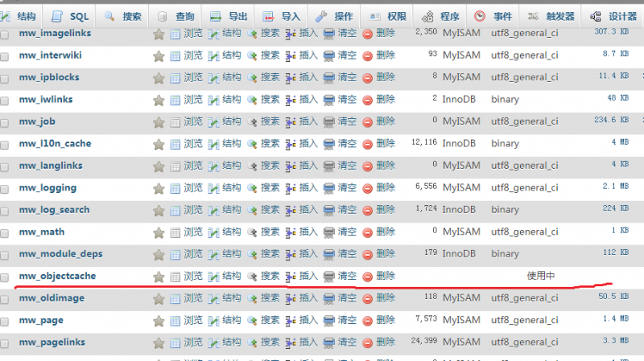The width and height of the screenshot is (644, 361).
Task: Open the 程序 tab
Action: pyautogui.click(x=440, y=16)
